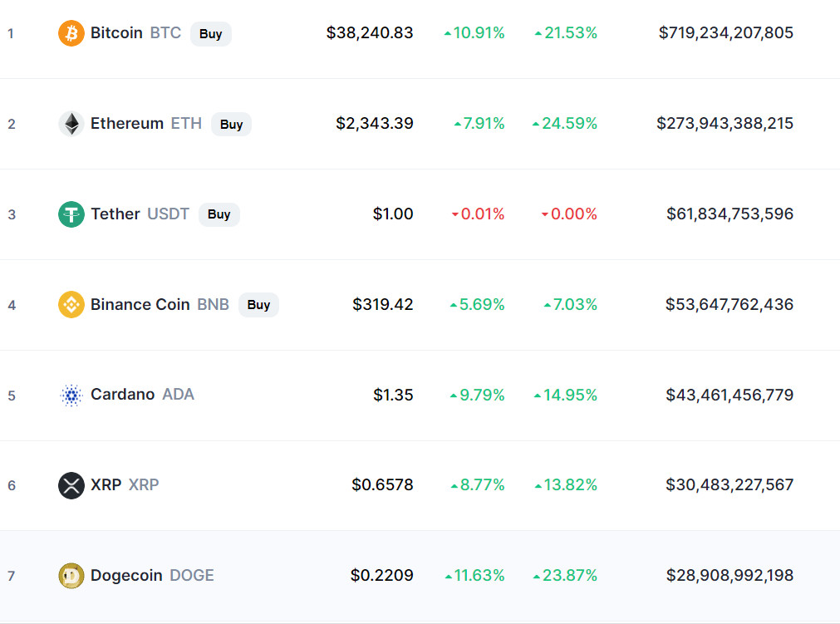Screen dimensions: 840x624
Task: Click the yellow Binance Coin logo icon
Action: [x=71, y=304]
